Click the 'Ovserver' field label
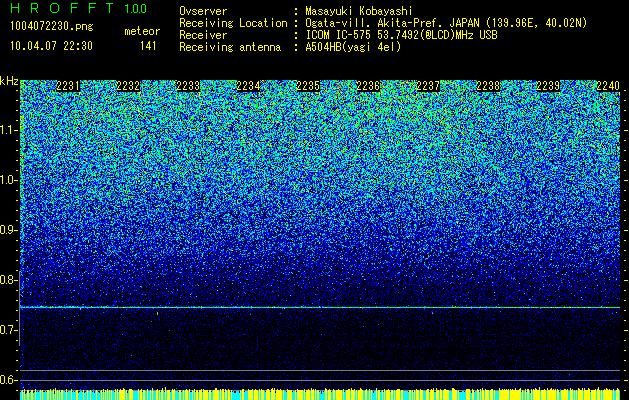Screen dimensions: 629x400 pos(203,11)
